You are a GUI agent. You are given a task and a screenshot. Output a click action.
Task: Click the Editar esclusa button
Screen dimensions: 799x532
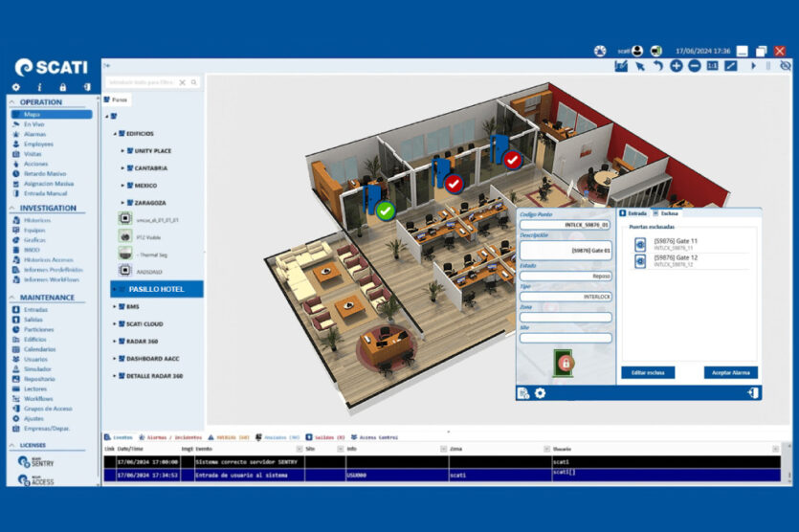click(x=647, y=372)
